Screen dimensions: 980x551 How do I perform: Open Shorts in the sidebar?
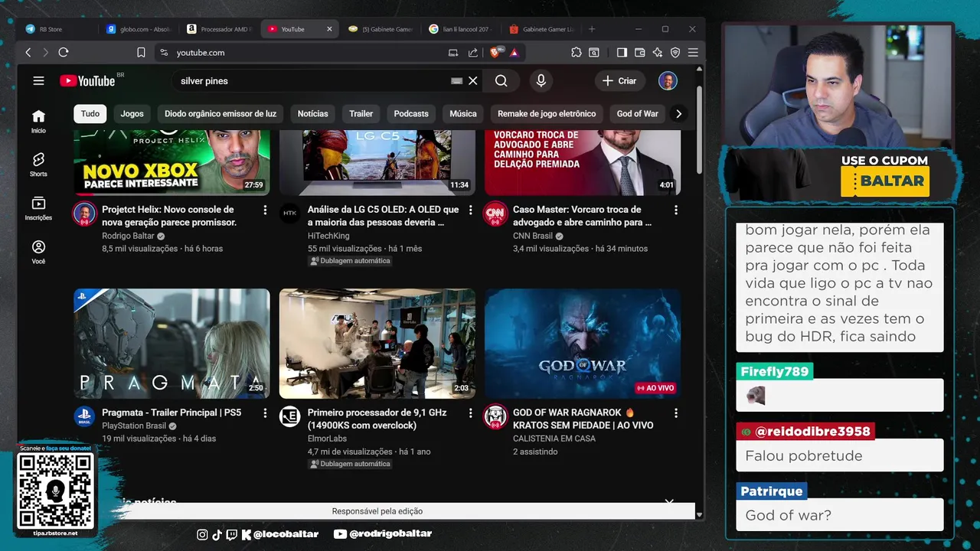coord(38,164)
